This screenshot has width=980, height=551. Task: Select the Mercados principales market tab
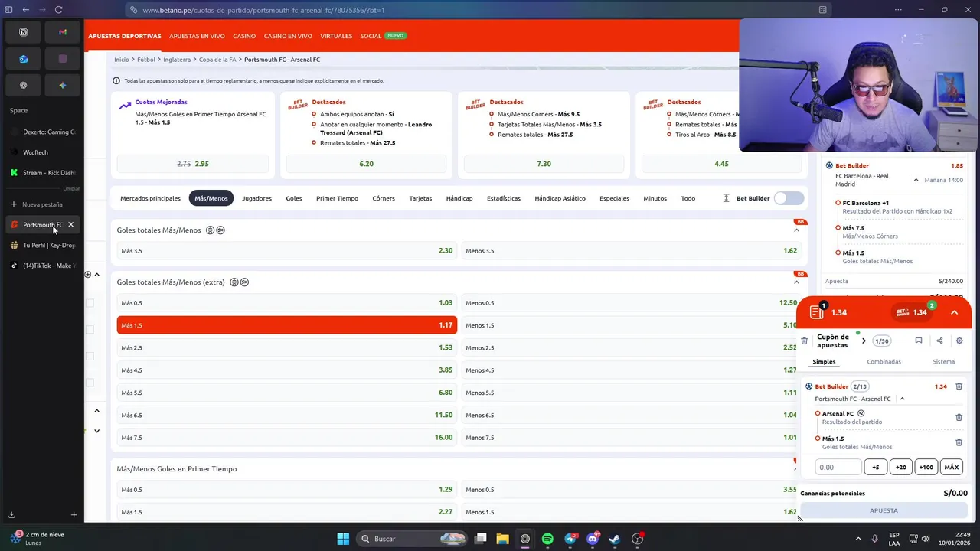[x=150, y=198]
